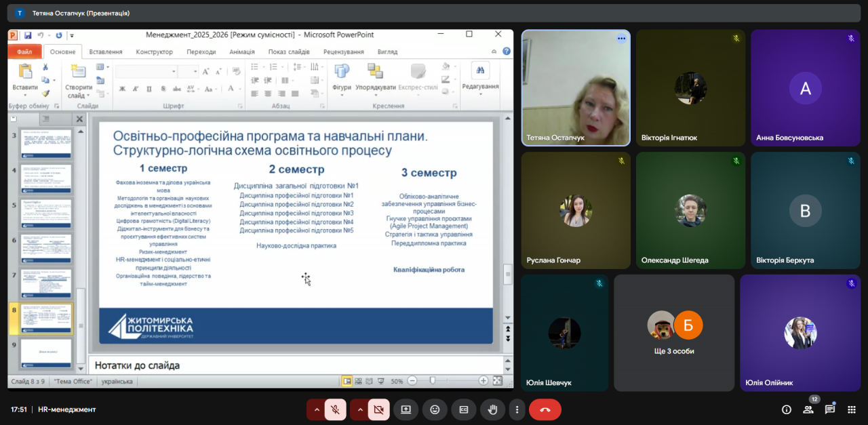Viewport: 868px width, 425px height.
Task: Expand audio settings arrow beside microphone
Action: pos(316,409)
